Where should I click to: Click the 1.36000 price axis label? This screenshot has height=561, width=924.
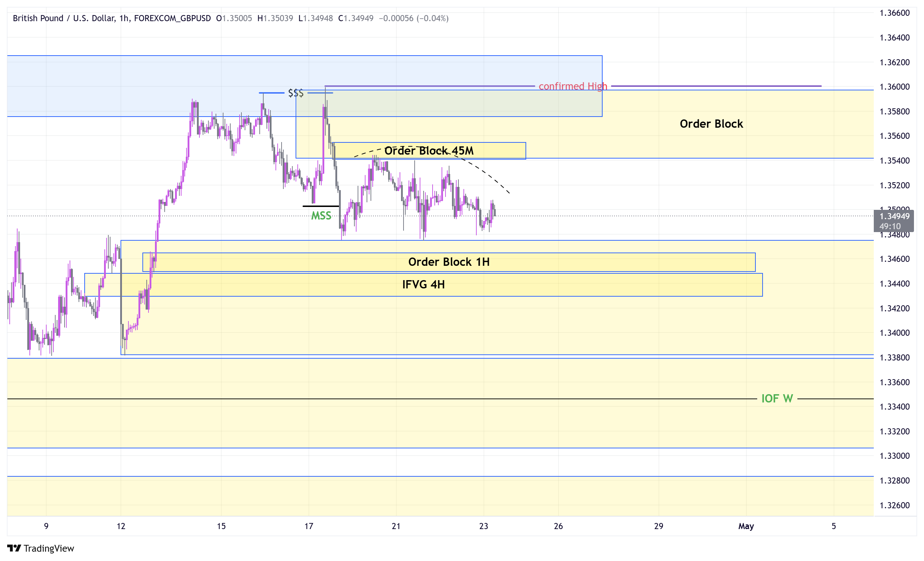895,87
